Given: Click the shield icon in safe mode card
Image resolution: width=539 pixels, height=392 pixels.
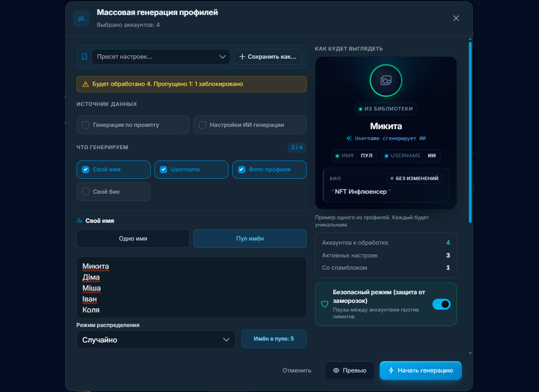Looking at the screenshot, I should (x=325, y=304).
